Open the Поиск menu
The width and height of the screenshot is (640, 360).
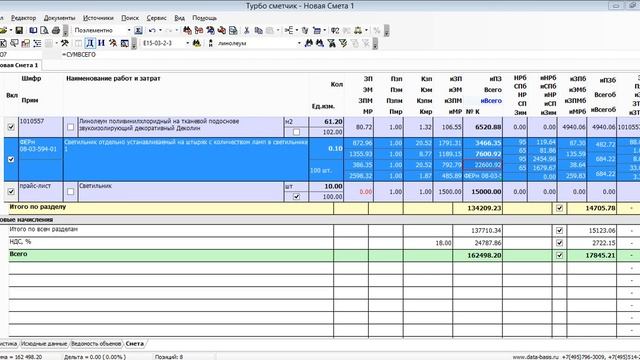[130, 18]
